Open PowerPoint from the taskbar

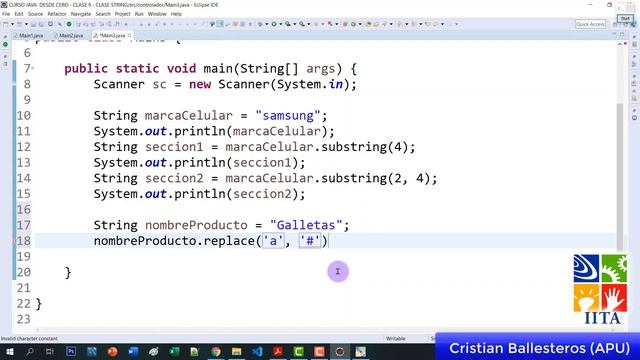(112, 351)
